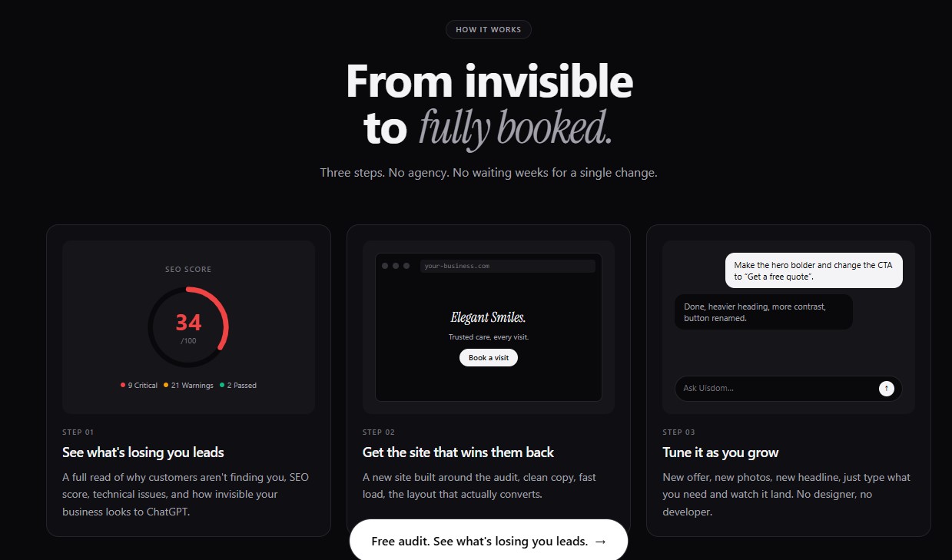Click the first browser window dot
Screen dimensions: 952x560
pos(385,266)
